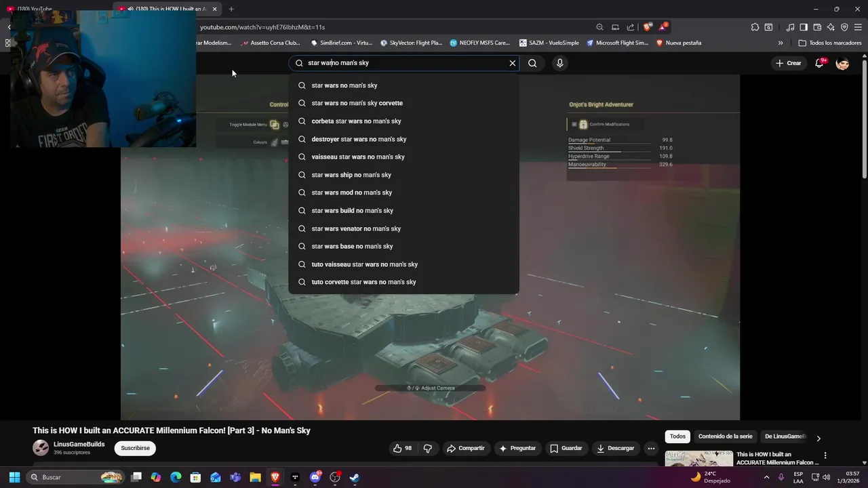Open the Brave Rewards triangle icon
This screenshot has height=488, width=868.
pyautogui.click(x=664, y=27)
